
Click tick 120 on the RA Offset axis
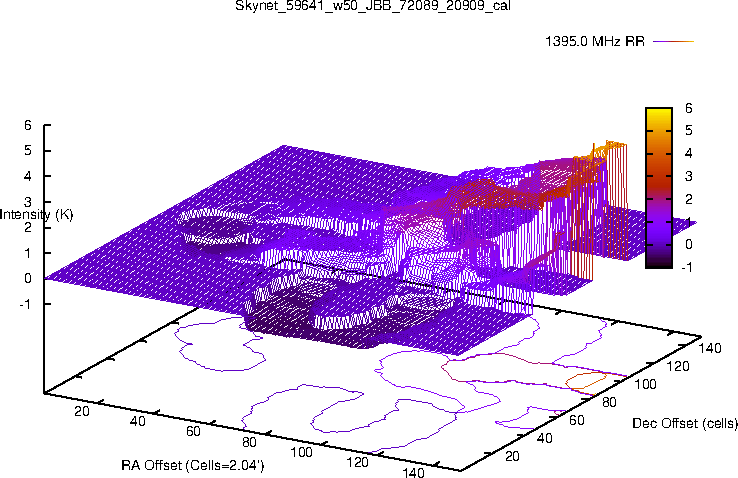pos(357,462)
